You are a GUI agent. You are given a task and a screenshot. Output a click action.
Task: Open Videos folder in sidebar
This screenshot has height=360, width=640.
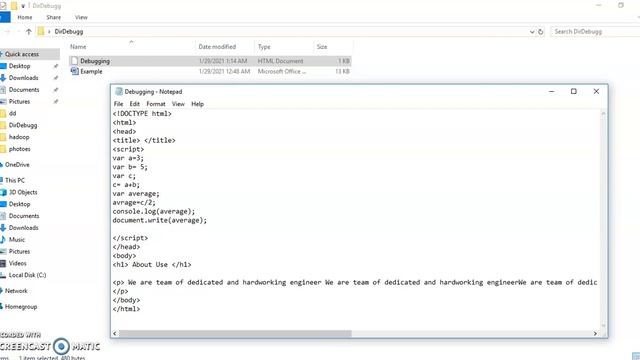(17, 263)
